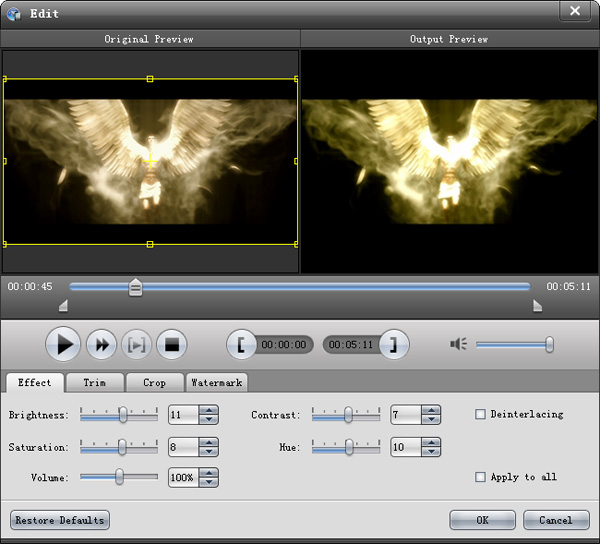Click the top-left crop corner handle
Image resolution: width=600 pixels, height=544 pixels.
click(x=5, y=79)
